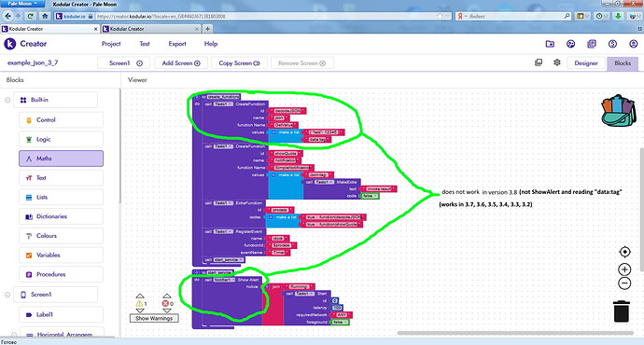Click the Yandex search input field
644x345 pixels.
pos(515,17)
